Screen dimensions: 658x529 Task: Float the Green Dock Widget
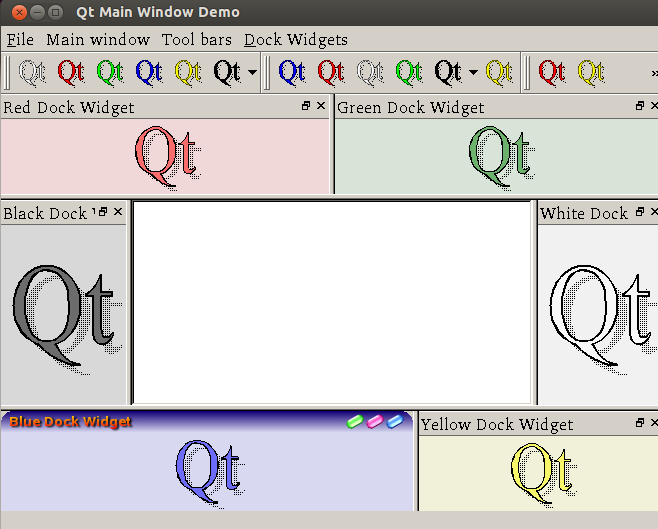tap(640, 106)
